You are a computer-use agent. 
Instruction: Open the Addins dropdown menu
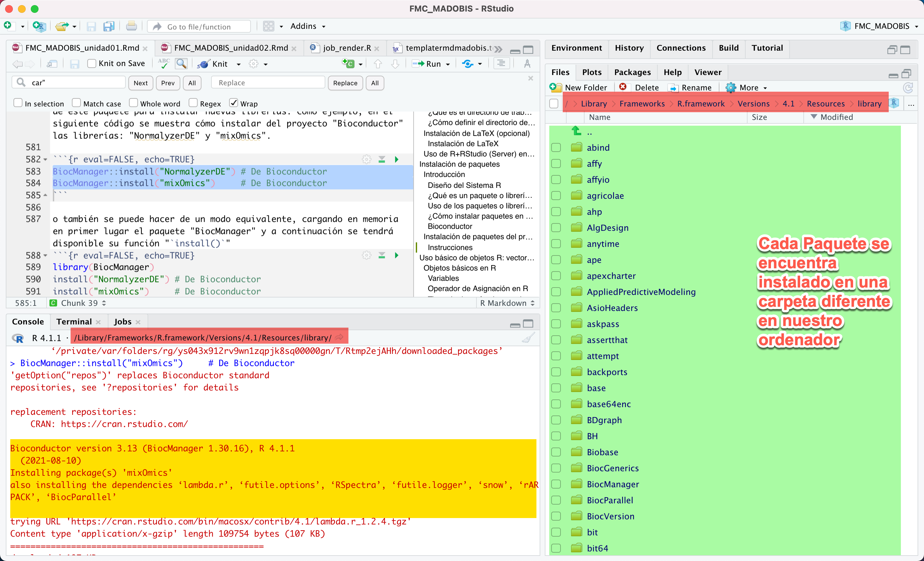coord(308,26)
